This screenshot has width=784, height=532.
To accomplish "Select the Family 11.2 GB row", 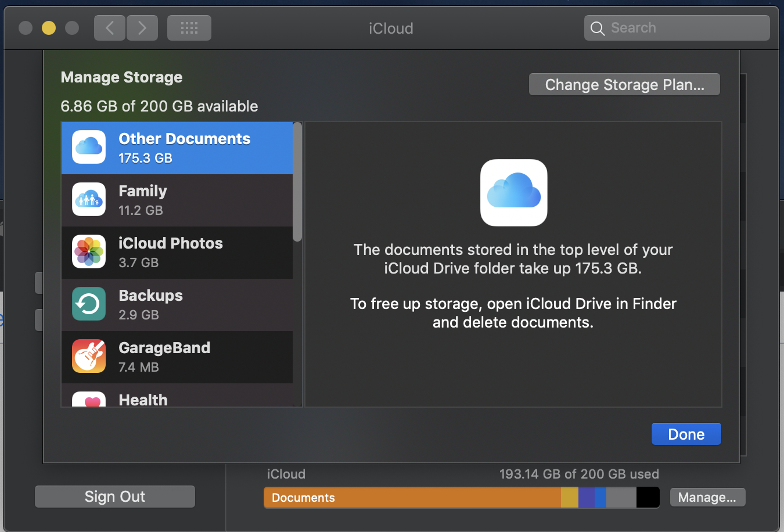I will tap(177, 200).
